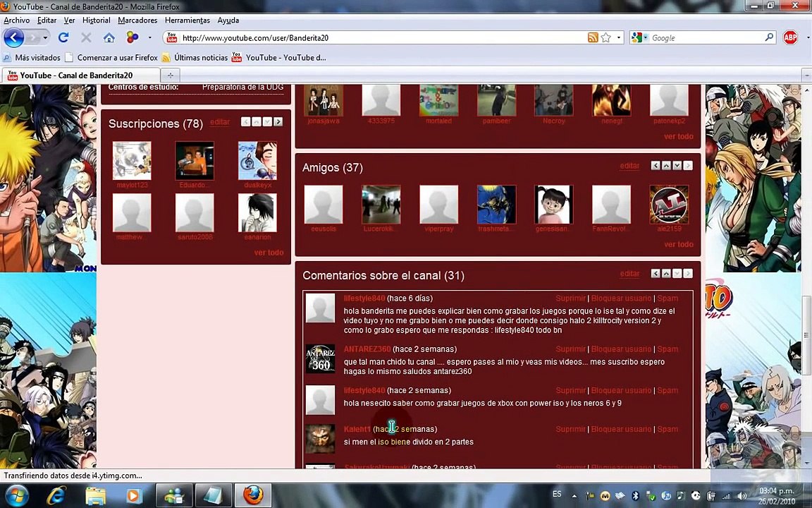
Task: Click the Google search input field
Action: tap(707, 37)
